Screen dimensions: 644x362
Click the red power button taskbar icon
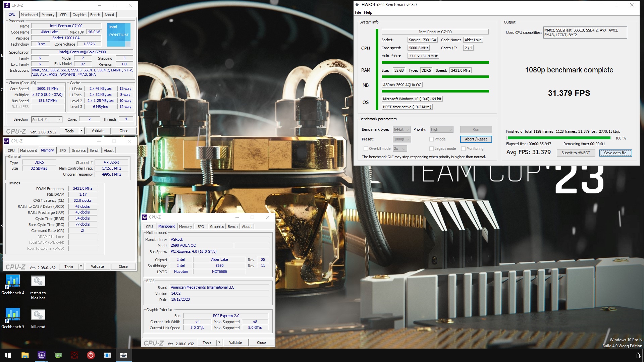click(91, 355)
